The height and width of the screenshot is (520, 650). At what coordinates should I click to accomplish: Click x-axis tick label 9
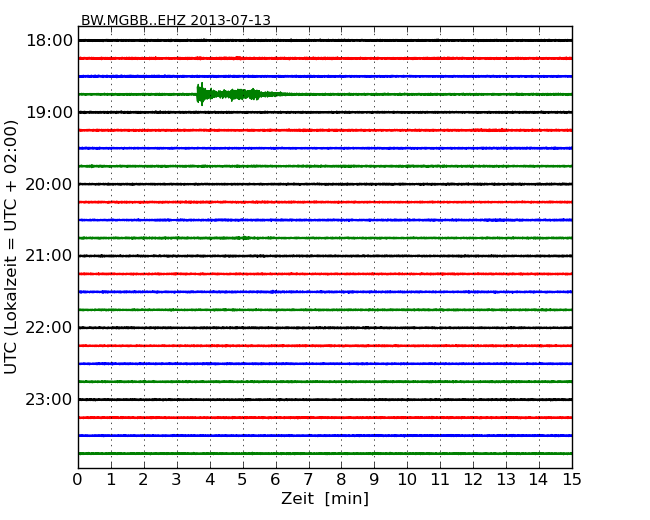[374, 480]
